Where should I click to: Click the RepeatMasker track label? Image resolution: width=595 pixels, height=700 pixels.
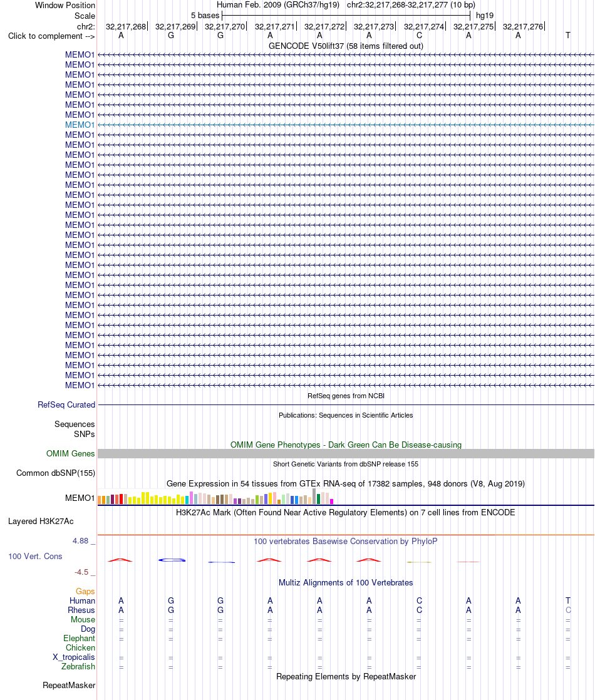pos(69,685)
